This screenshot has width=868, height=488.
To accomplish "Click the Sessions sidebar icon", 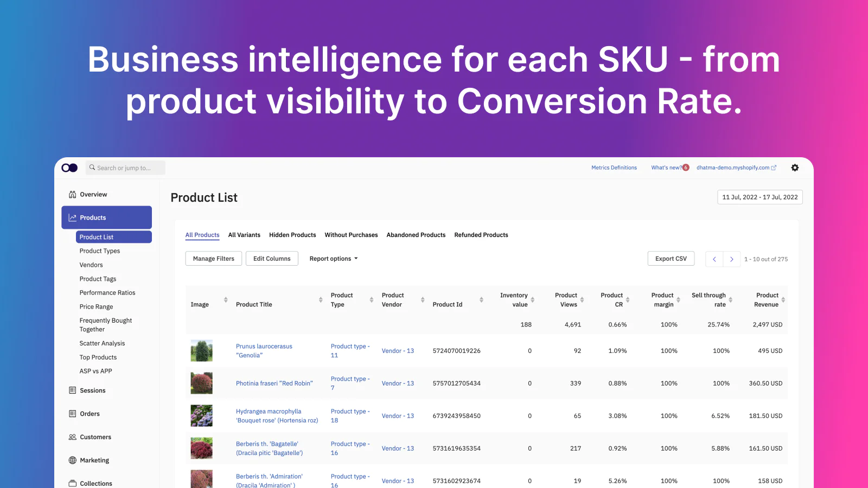I will pyautogui.click(x=72, y=390).
